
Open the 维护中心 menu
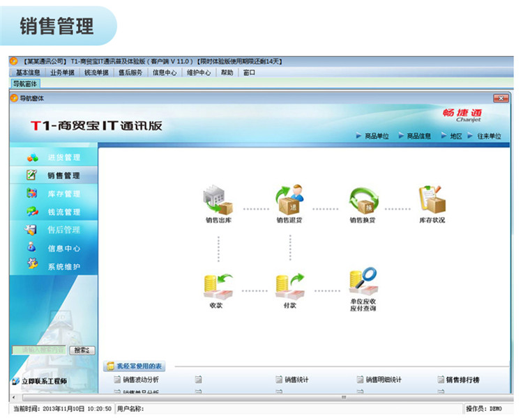pos(199,72)
